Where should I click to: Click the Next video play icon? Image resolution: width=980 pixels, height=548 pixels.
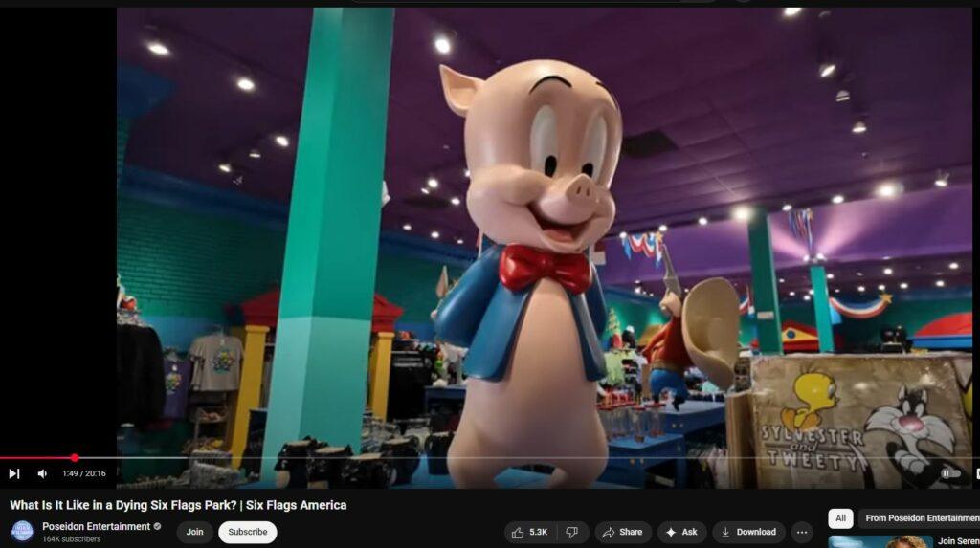pyautogui.click(x=13, y=473)
